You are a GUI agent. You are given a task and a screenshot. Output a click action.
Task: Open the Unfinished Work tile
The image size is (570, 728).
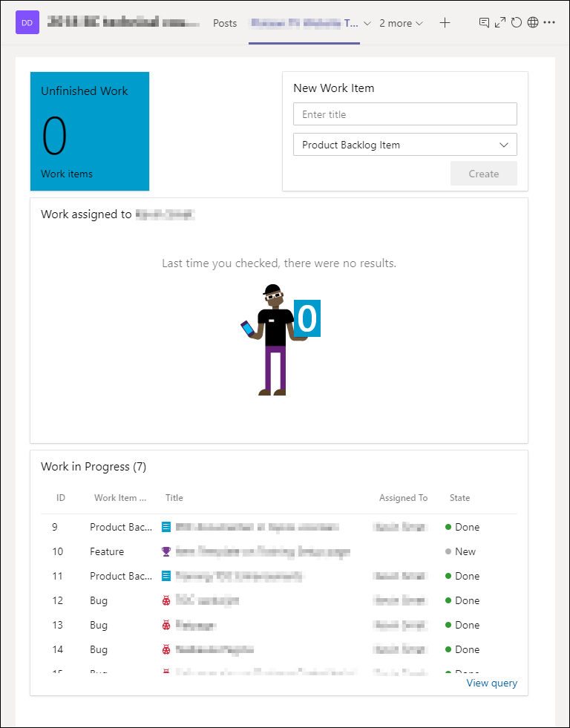90,131
